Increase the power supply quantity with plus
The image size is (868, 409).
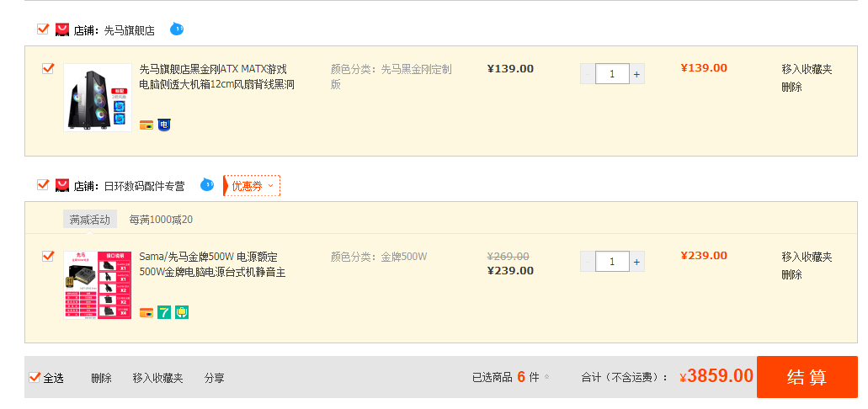636,261
